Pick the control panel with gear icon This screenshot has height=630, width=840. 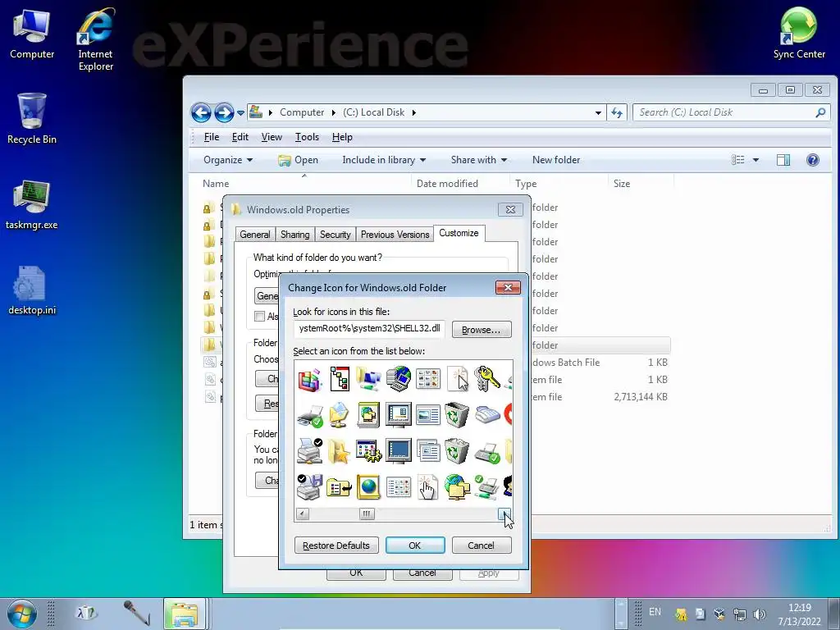coord(368,451)
